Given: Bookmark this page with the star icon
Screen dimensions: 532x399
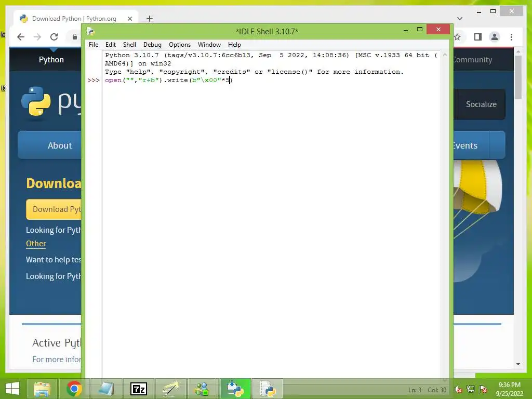Looking at the screenshot, I should pos(457,37).
